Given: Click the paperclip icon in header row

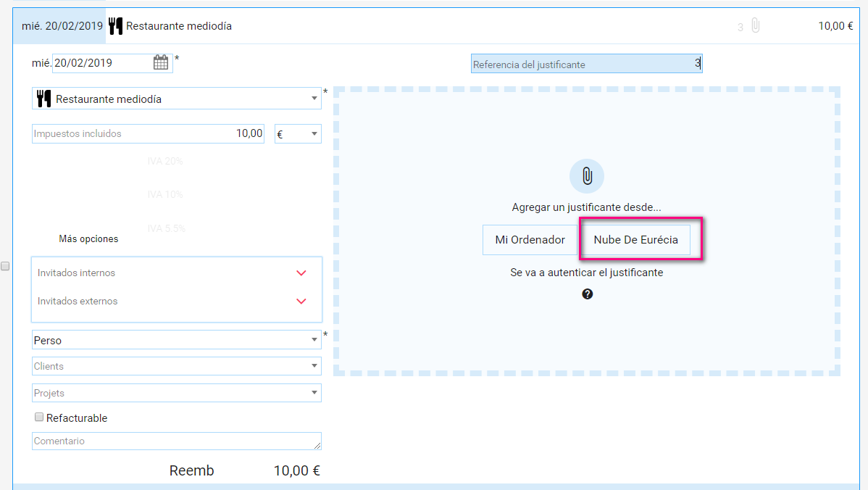Looking at the screenshot, I should [755, 26].
